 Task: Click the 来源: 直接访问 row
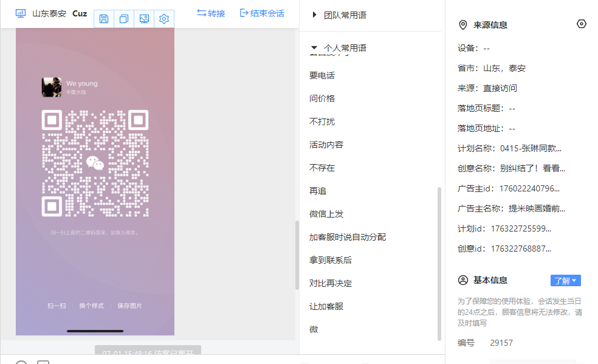(487, 89)
